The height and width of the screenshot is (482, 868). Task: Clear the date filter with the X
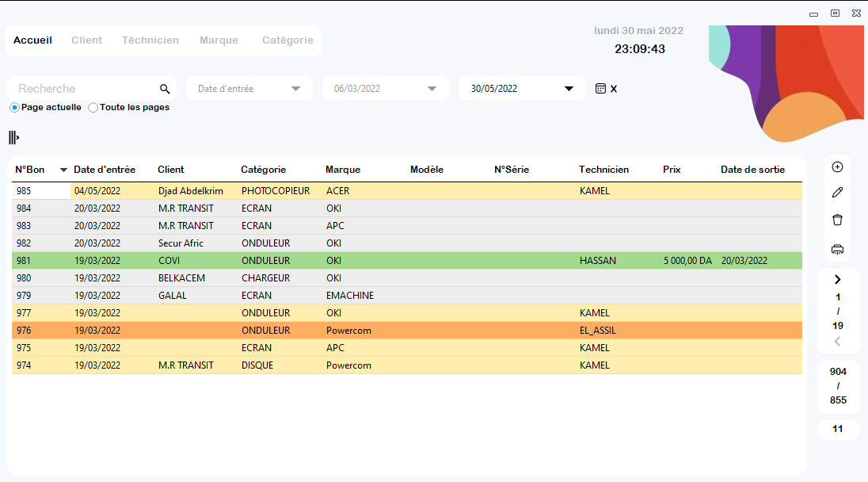613,89
